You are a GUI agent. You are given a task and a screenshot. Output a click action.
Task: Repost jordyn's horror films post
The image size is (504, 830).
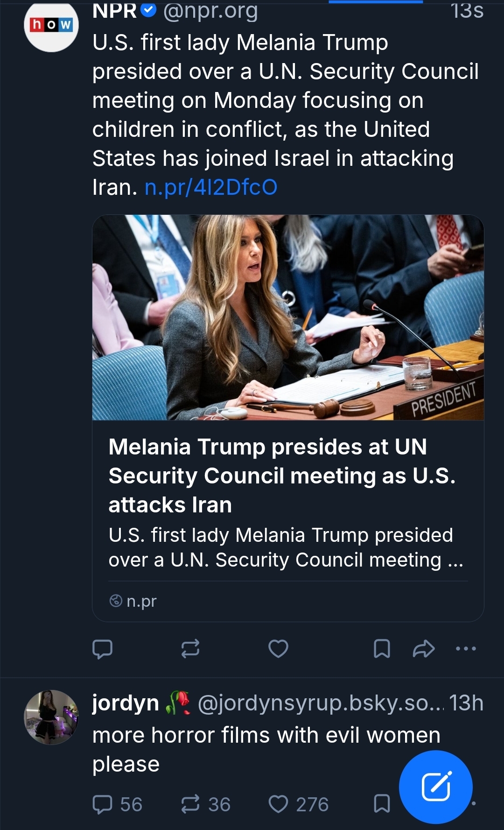[190, 804]
